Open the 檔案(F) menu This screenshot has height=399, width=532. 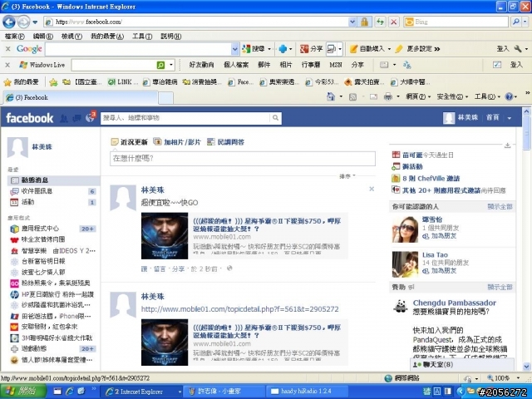coord(15,37)
